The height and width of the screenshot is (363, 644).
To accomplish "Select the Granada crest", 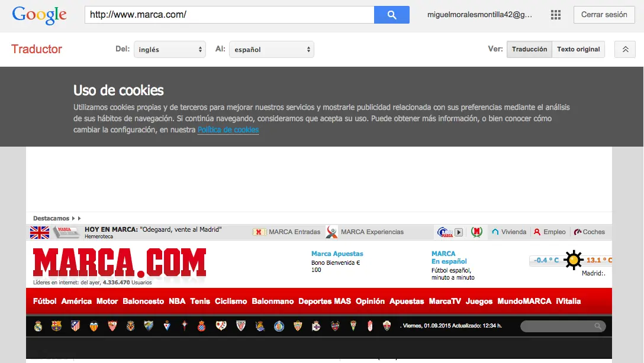I will (369, 326).
